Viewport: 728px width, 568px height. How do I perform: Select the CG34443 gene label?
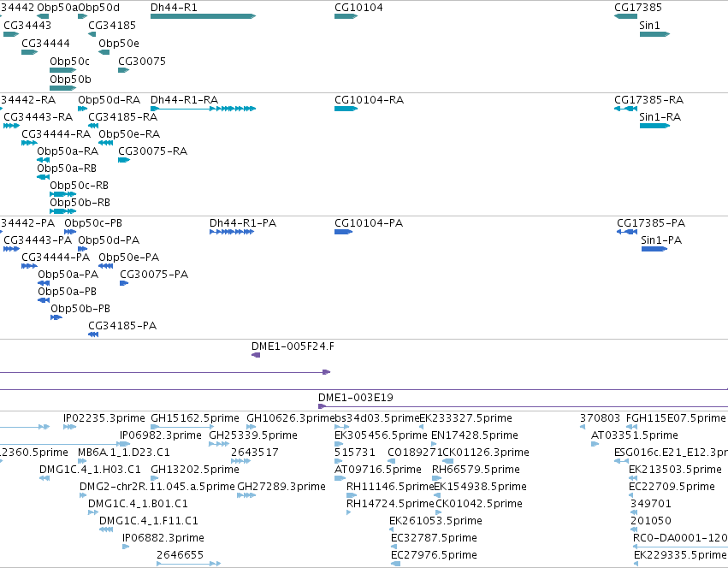27,26
